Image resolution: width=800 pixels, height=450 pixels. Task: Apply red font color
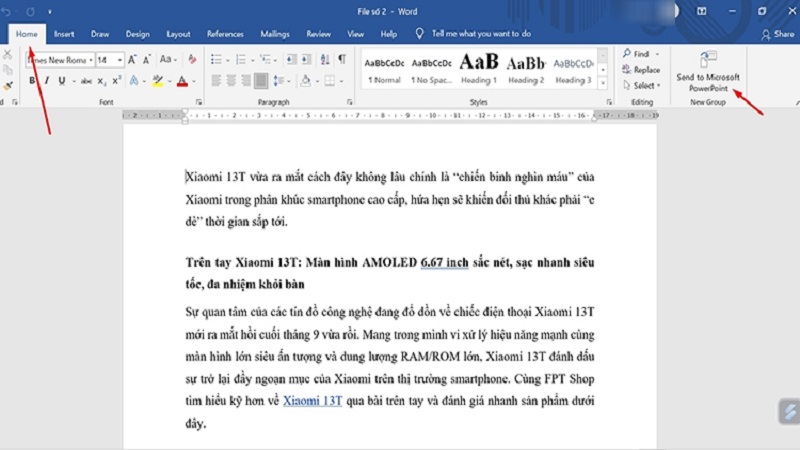[x=182, y=81]
